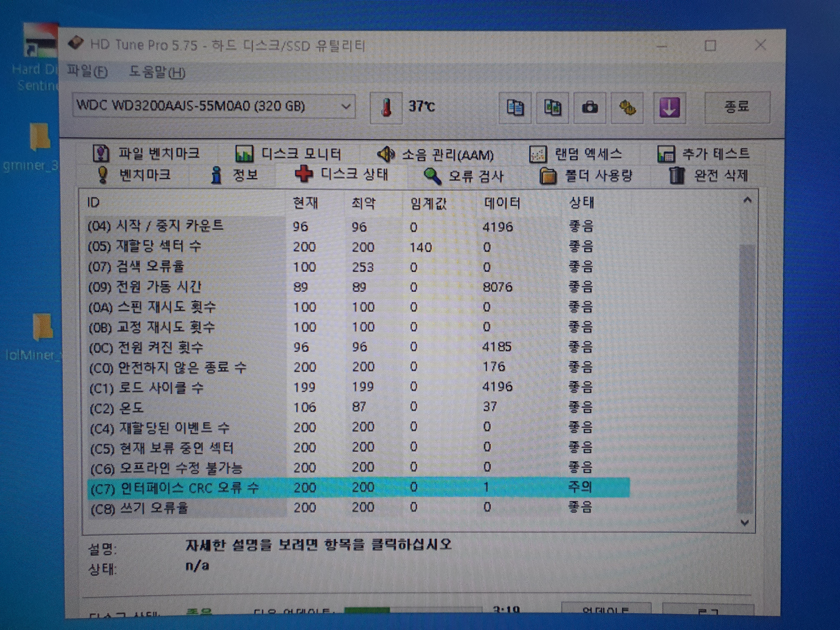The image size is (840, 630).
Task: Click the 파일 벤치마크 tab icon
Action: (x=101, y=154)
